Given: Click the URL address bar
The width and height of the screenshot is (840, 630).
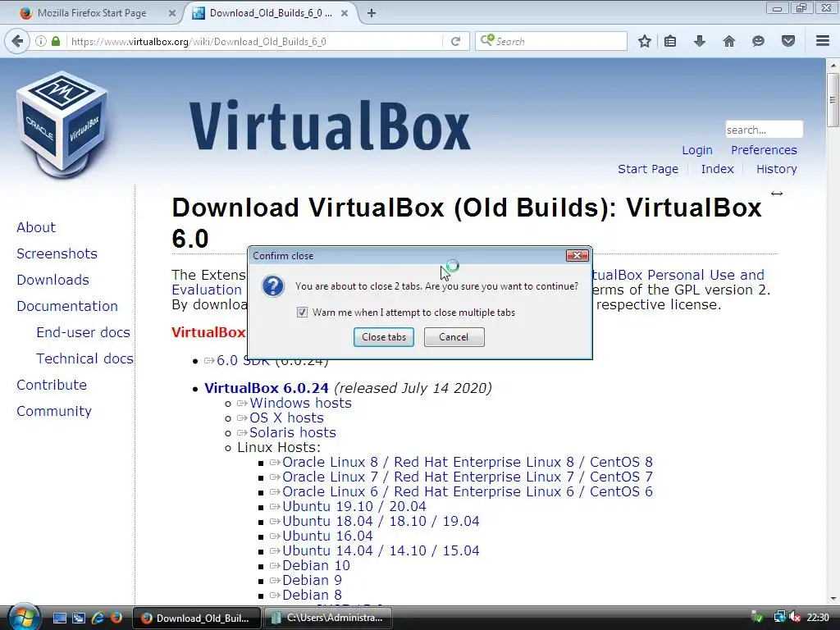Looking at the screenshot, I should (256, 41).
